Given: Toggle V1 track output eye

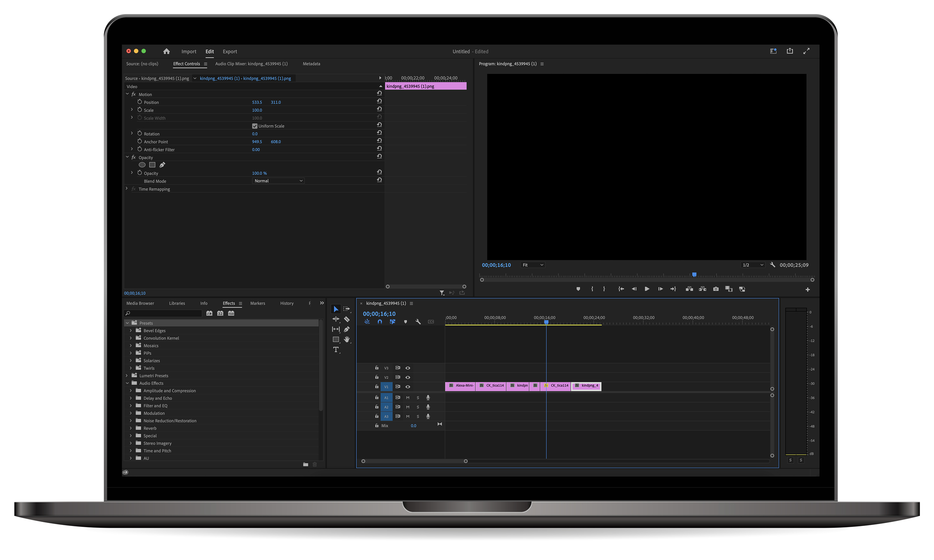Looking at the screenshot, I should click(408, 387).
